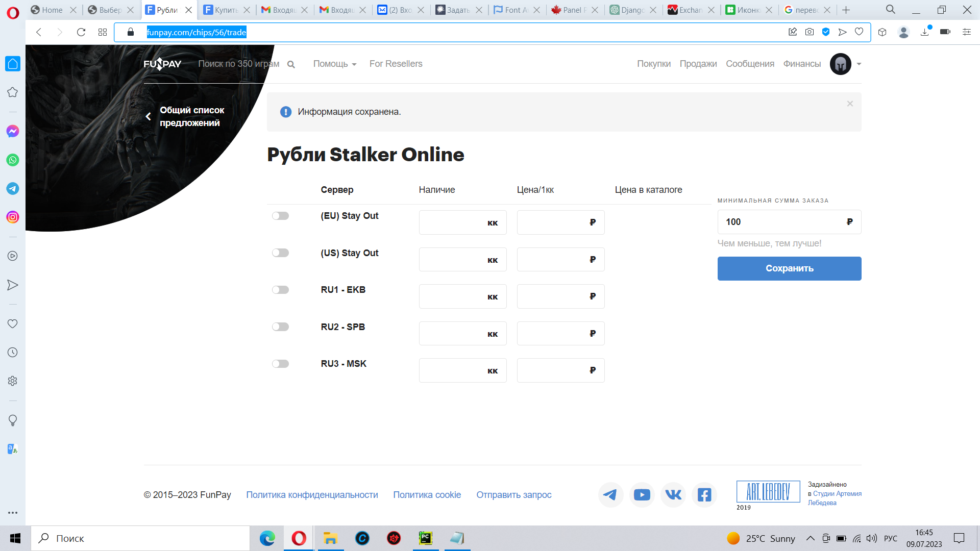Click the RU1 - EKB price field
The width and height of the screenshot is (980, 551).
click(560, 296)
